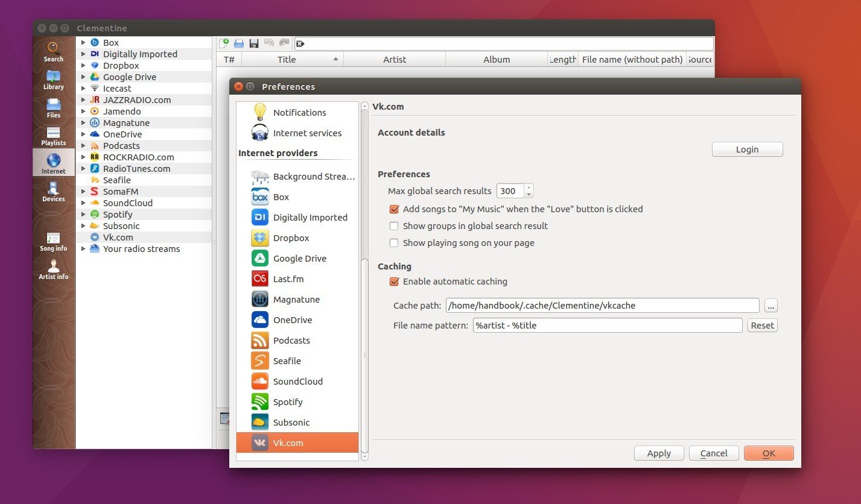Open Magnatune preferences page
The height and width of the screenshot is (504, 861).
[x=297, y=300]
